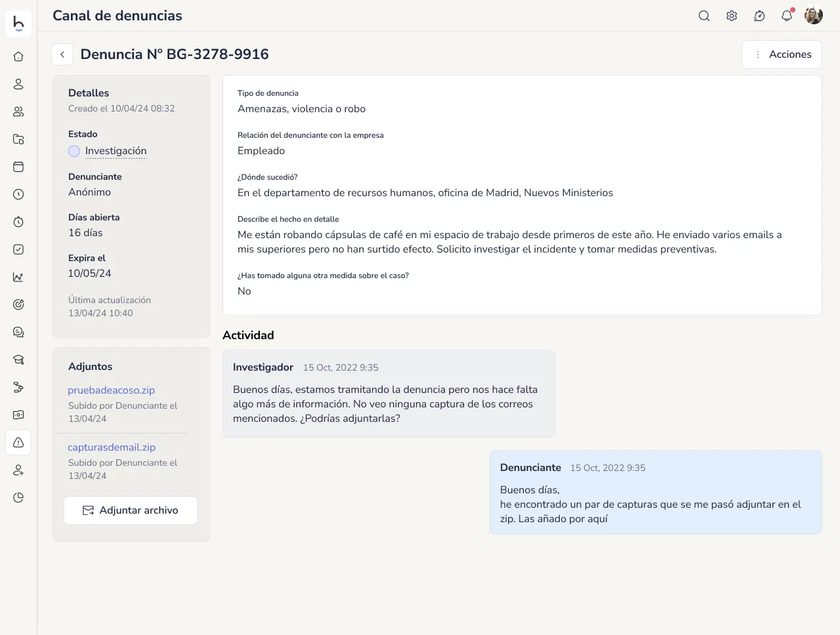Open the locked folder documents icon
The image size is (840, 635).
(x=18, y=139)
